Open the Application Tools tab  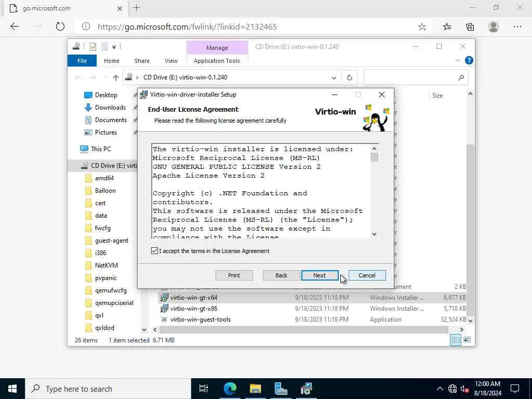click(217, 61)
